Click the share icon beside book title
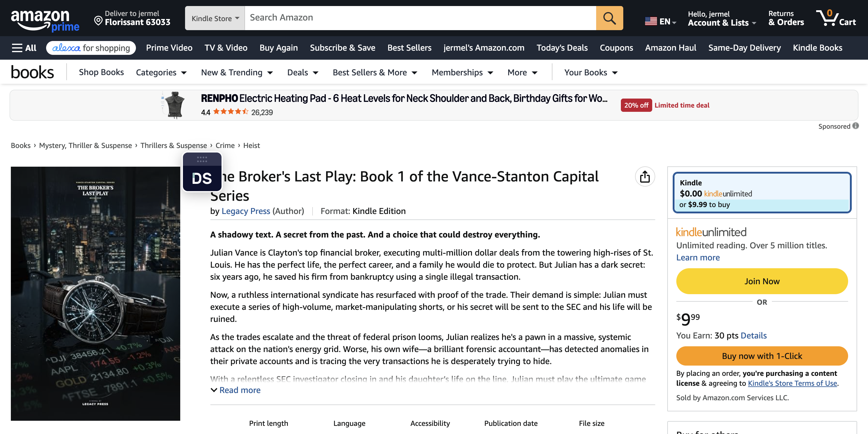Viewport: 868px width, 434px height. 645,177
